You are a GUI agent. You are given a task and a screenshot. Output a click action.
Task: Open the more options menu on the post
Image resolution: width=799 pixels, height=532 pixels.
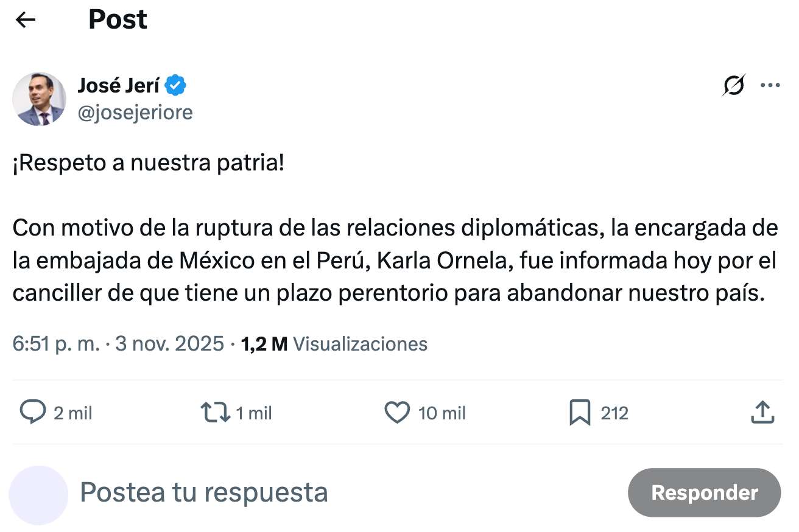pyautogui.click(x=772, y=85)
